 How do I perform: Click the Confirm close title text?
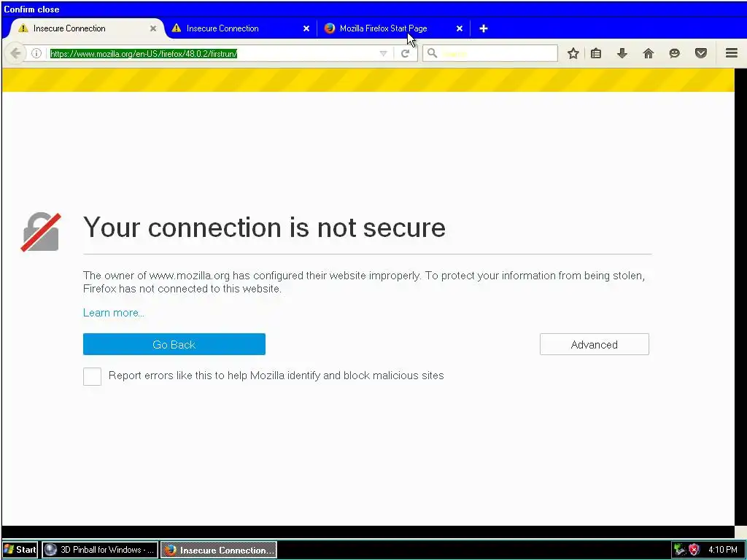[31, 9]
